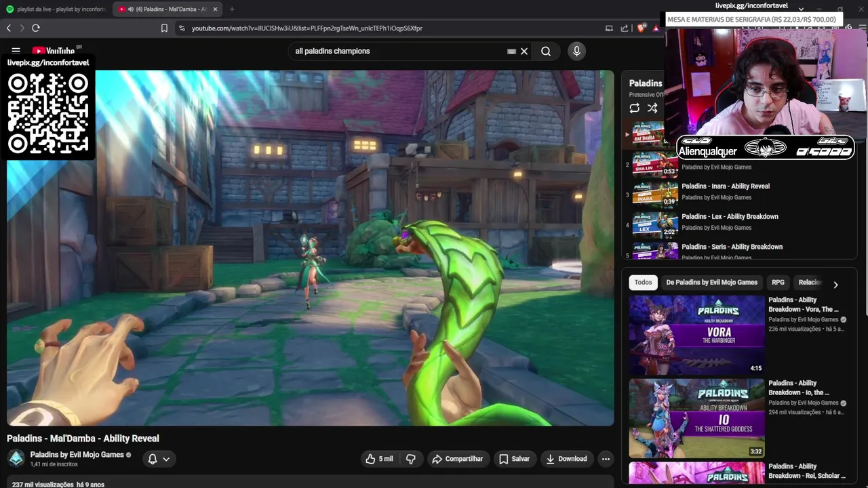The image size is (868, 488).
Task: Click the 1,41 mi de inscritos subscriber count
Action: (x=54, y=465)
